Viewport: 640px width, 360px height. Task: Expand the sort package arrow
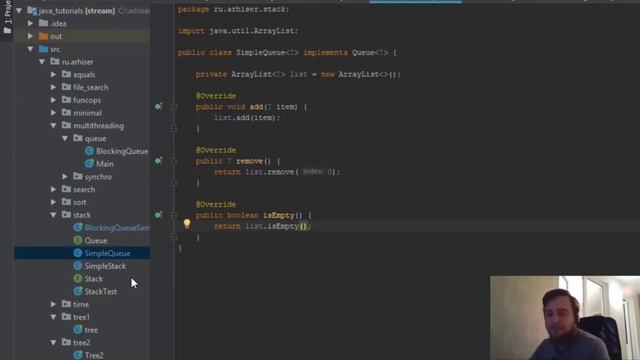point(53,202)
